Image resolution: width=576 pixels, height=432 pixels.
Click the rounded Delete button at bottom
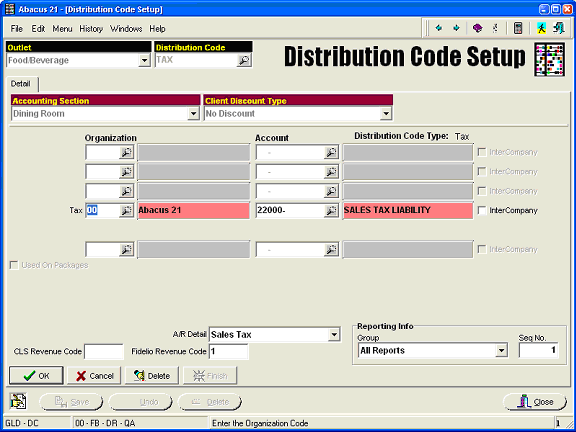[210, 402]
